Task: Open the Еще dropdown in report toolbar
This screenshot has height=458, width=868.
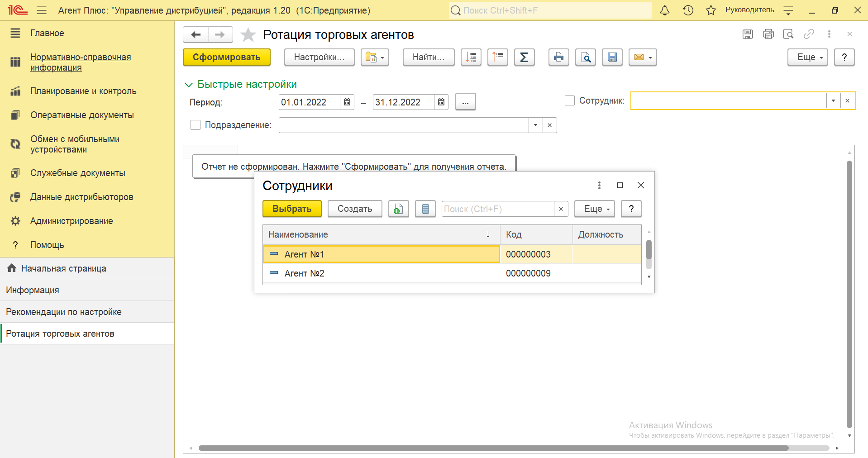Action: pos(808,57)
